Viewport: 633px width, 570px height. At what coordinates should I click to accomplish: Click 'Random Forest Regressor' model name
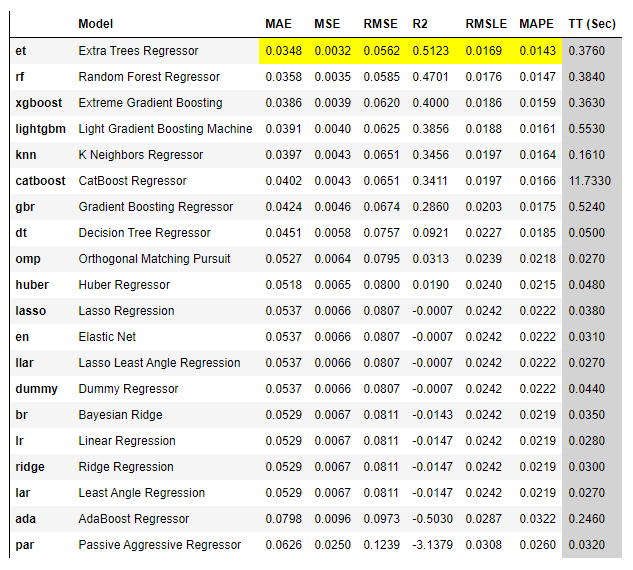tap(149, 77)
